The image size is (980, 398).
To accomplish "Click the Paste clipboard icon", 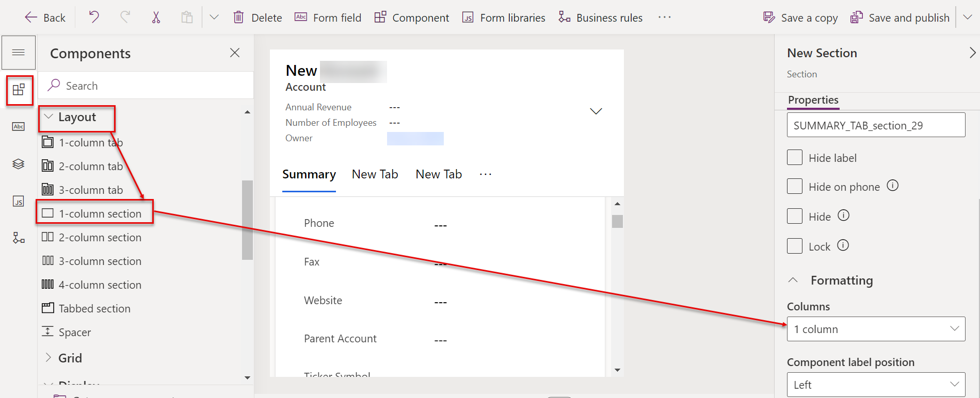I will [x=187, y=18].
